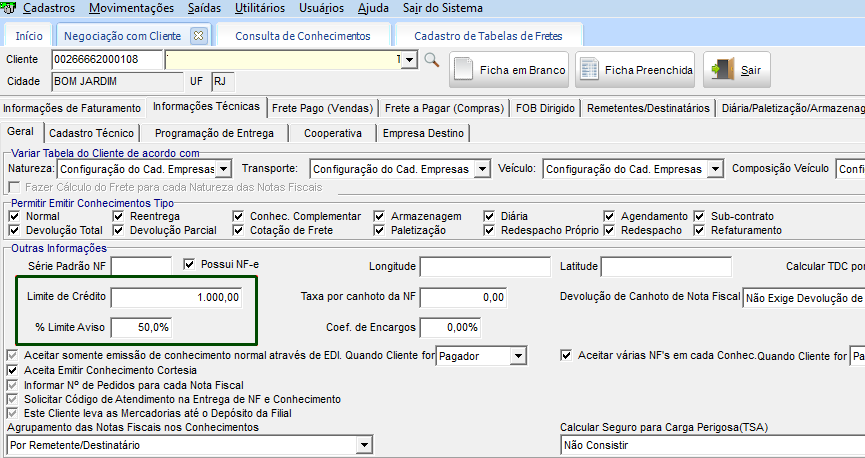The image size is (865, 458).
Task: Open the Movimentações menu
Action: (131, 8)
